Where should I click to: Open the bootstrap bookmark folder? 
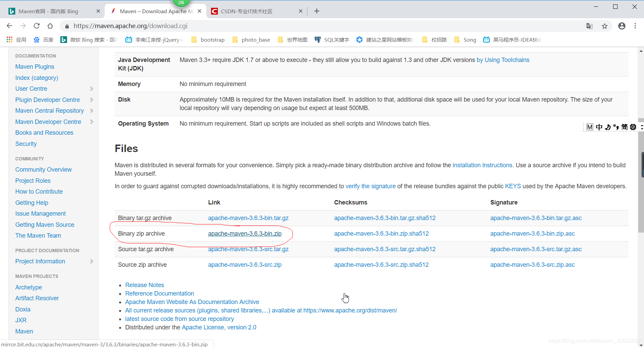click(x=208, y=40)
